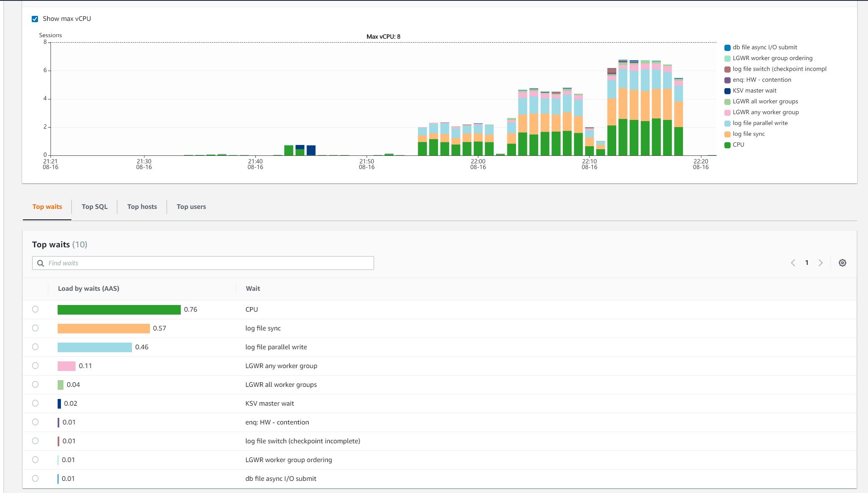This screenshot has width=868, height=493.
Task: Click the LGWR any worker group legend icon
Action: [727, 112]
